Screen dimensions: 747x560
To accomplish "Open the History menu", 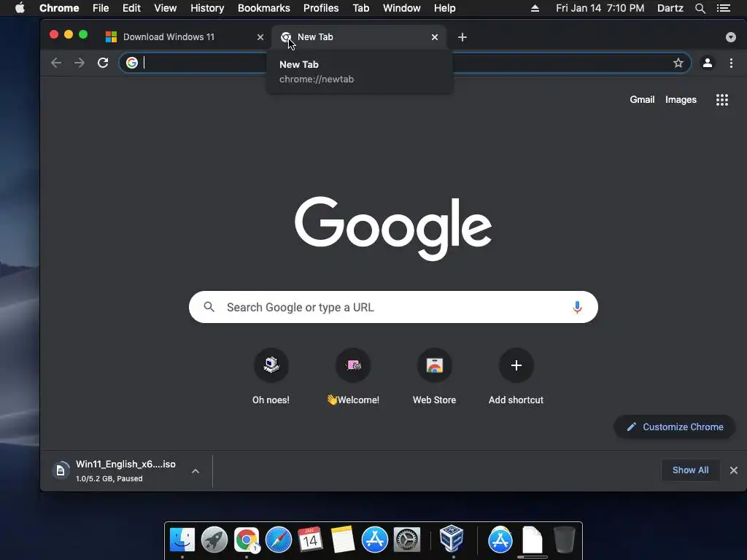I will click(207, 8).
